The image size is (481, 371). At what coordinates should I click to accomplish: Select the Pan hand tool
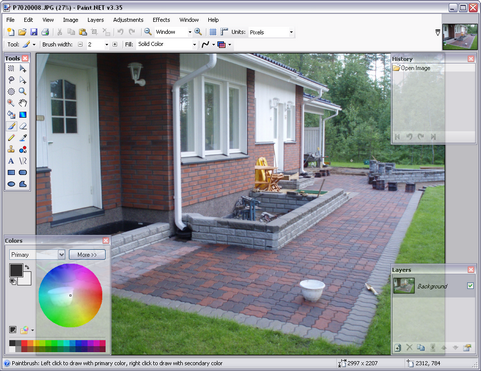point(23,103)
